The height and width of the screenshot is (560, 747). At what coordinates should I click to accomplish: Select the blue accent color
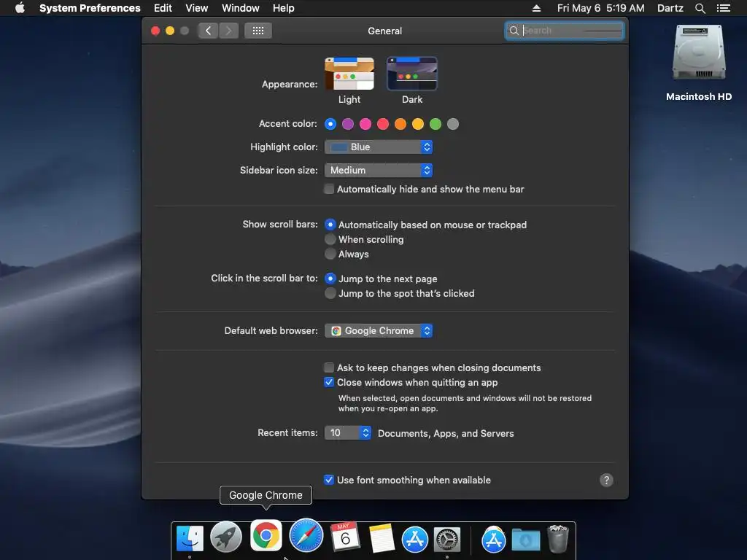click(x=330, y=124)
